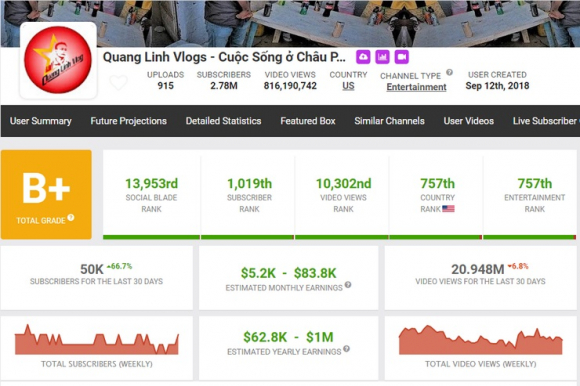This screenshot has height=386, width=580.
Task: Open the Live Subscriber tab
Action: (x=546, y=121)
